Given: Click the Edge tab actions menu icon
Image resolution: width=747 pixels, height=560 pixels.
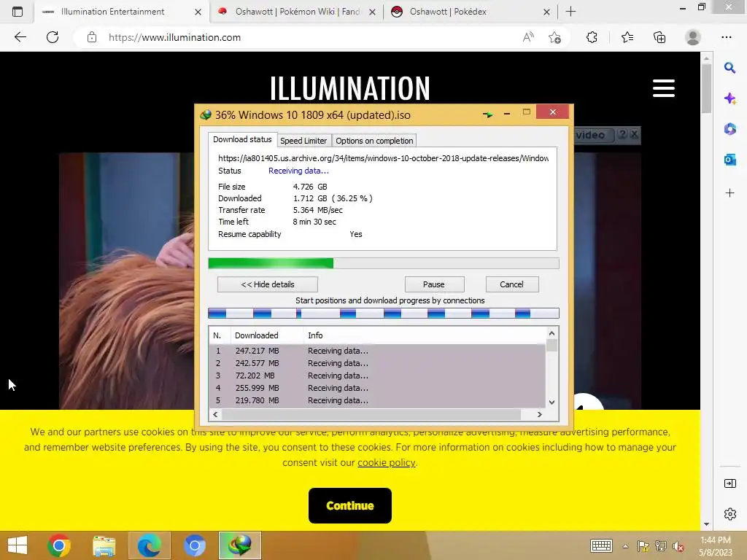Looking at the screenshot, I should 18,12.
